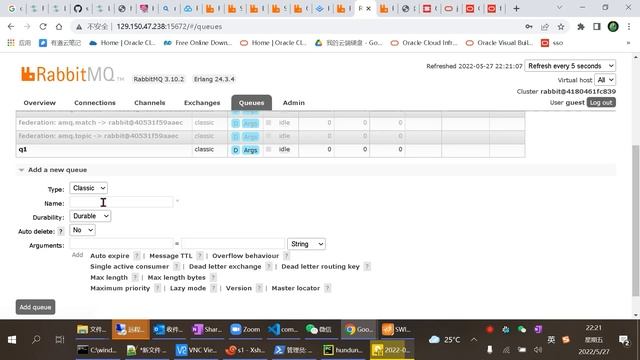This screenshot has width=640, height=360.
Task: Add Master locator argument
Action: 296,288
